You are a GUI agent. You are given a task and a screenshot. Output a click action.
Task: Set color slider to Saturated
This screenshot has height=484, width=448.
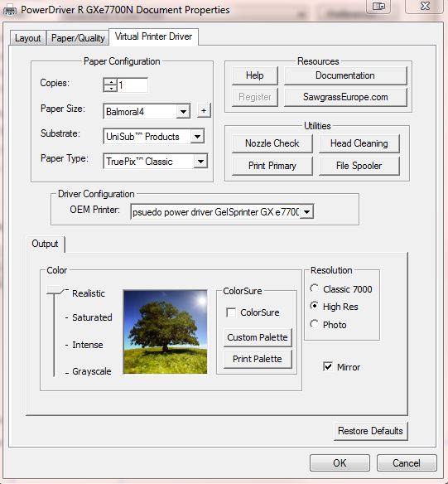click(x=92, y=317)
